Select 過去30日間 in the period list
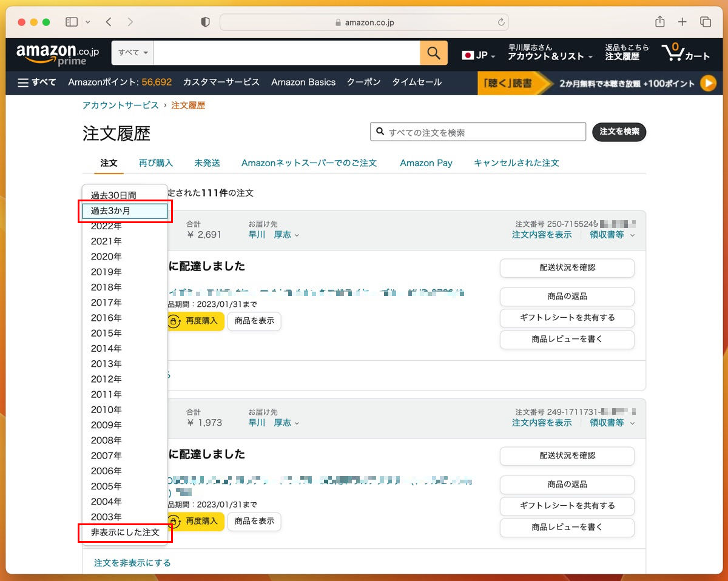The width and height of the screenshot is (728, 581). [x=124, y=195]
